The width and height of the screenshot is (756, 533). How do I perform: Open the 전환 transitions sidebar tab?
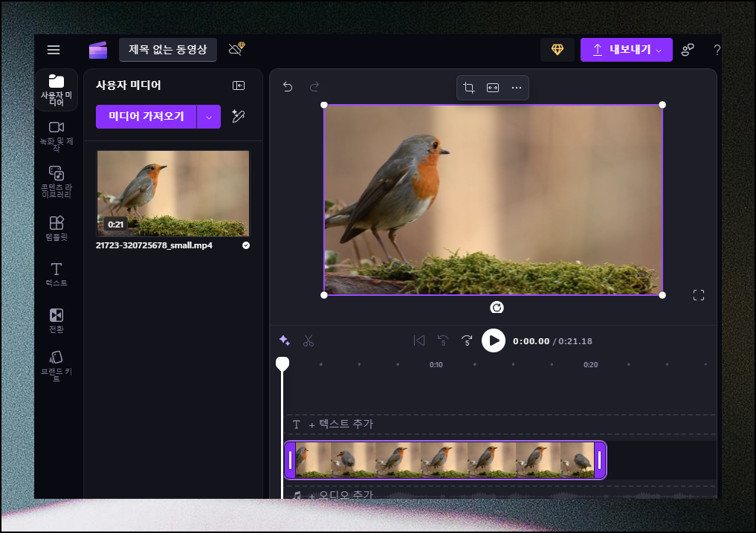(x=56, y=320)
